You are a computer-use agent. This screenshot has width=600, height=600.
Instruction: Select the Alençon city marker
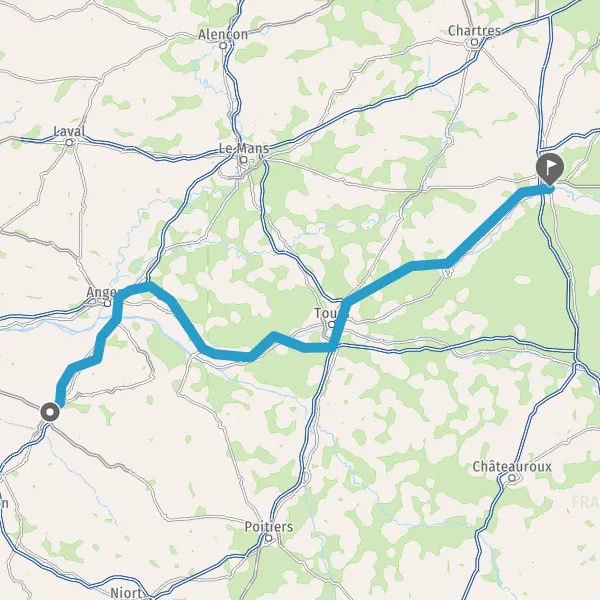(223, 46)
